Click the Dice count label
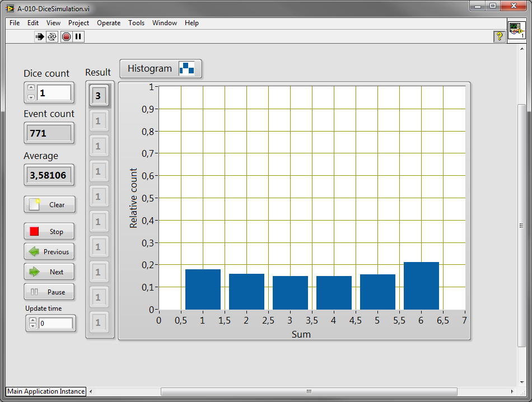 (x=46, y=73)
